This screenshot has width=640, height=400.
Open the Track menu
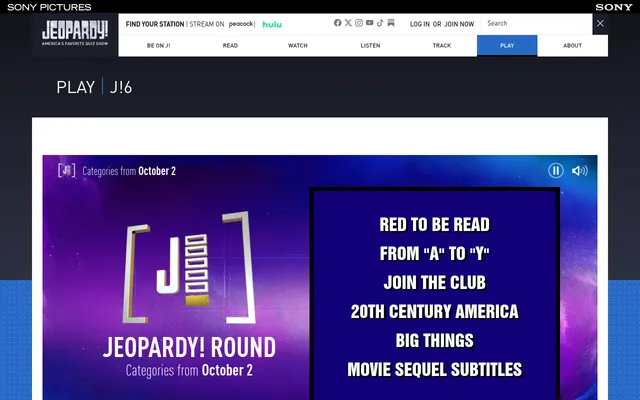tap(442, 45)
